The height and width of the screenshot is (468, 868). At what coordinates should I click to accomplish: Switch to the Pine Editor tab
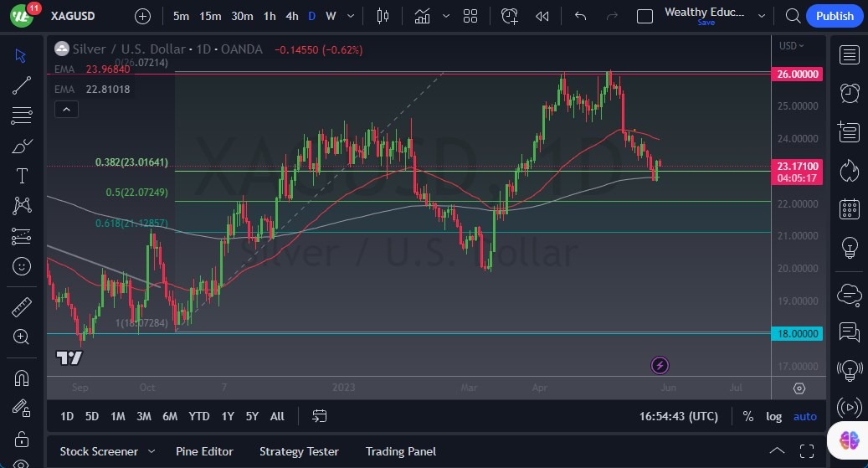[x=204, y=451]
